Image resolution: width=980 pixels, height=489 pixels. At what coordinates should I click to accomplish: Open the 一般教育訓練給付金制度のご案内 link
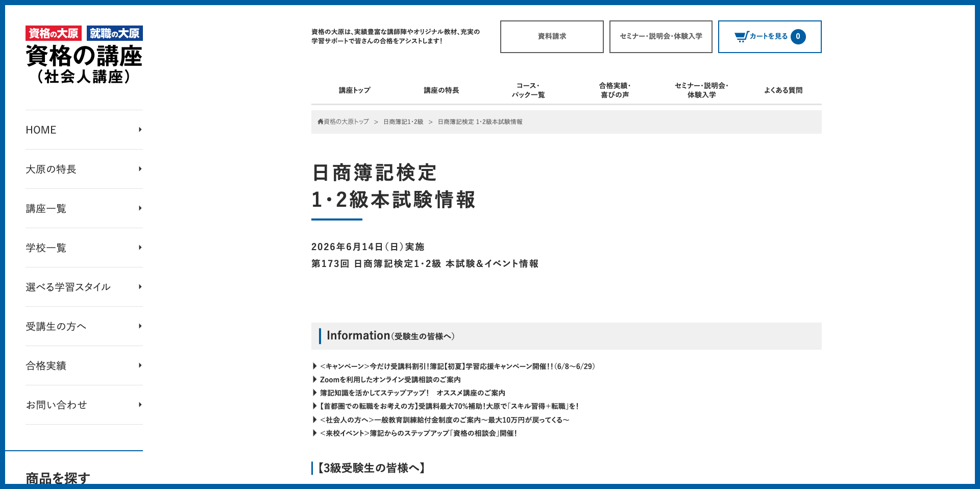pyautogui.click(x=445, y=420)
